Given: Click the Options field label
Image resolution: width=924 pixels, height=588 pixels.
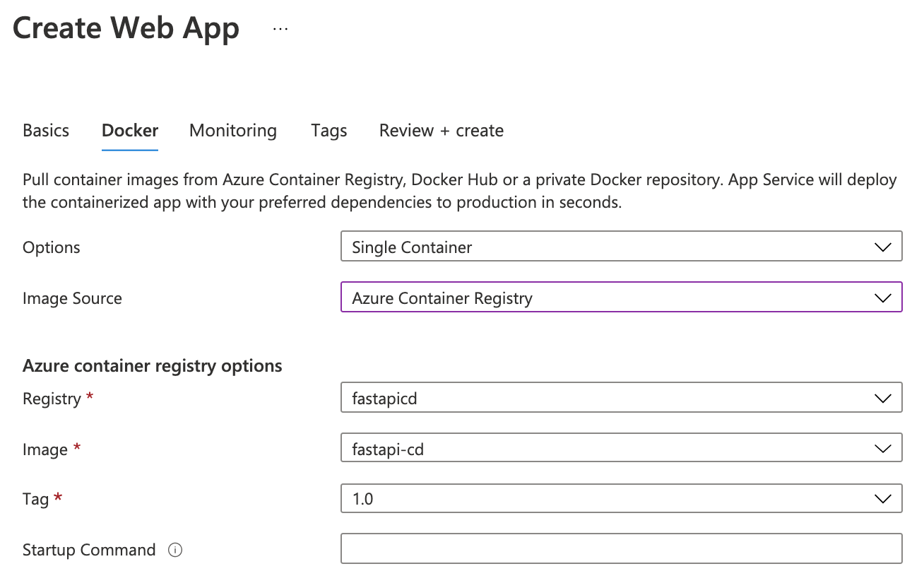Looking at the screenshot, I should point(52,247).
